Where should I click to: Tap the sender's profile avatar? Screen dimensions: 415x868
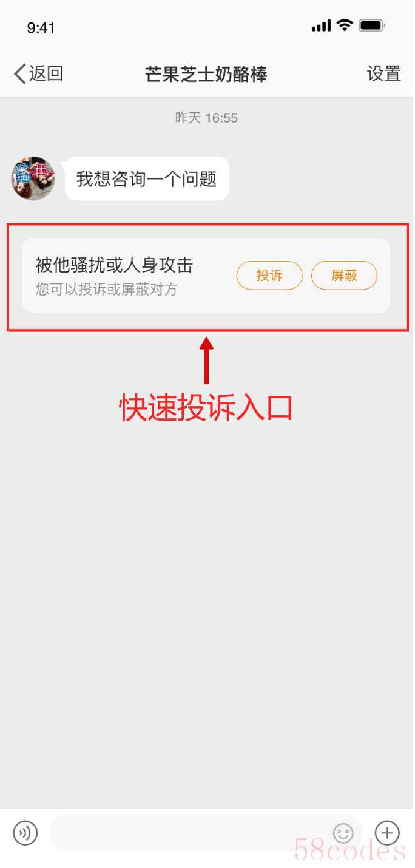33,178
